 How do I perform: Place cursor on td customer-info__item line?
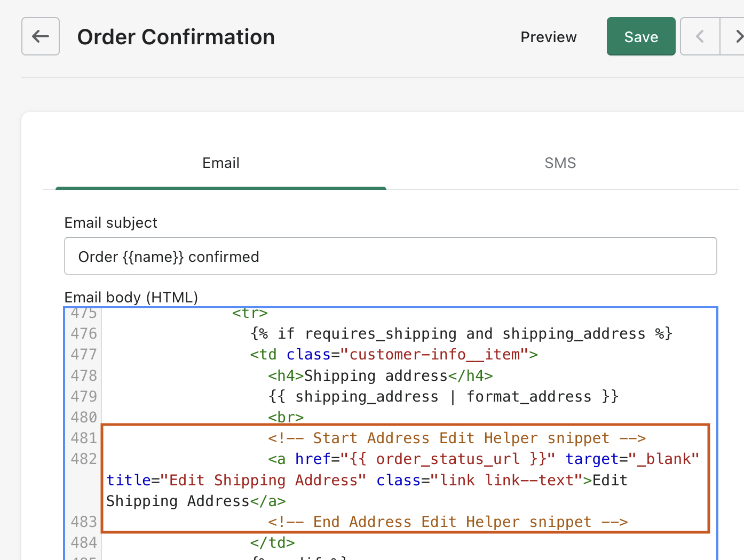(x=394, y=354)
